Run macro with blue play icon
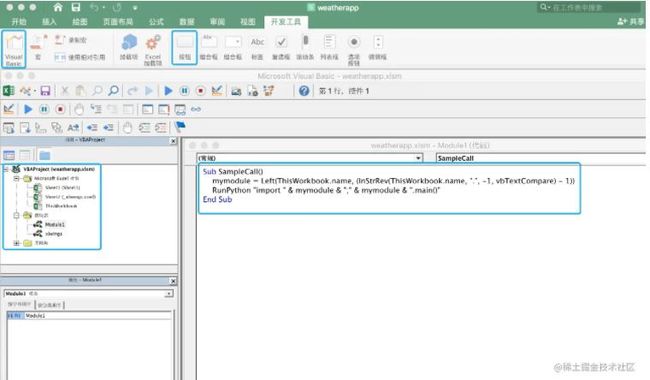The height and width of the screenshot is (380, 650). tap(168, 91)
